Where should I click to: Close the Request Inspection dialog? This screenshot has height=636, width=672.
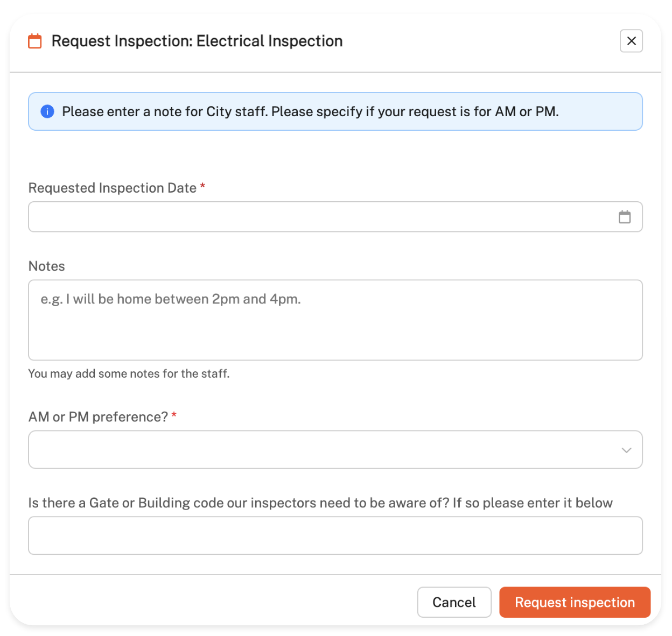pos(631,41)
